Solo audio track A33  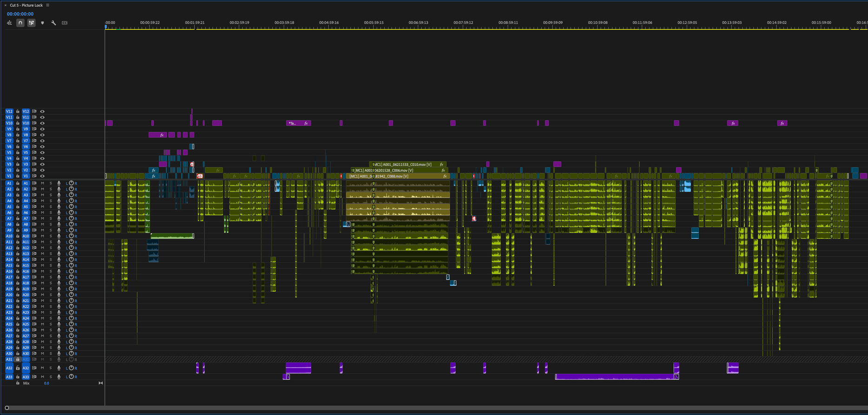click(x=51, y=377)
